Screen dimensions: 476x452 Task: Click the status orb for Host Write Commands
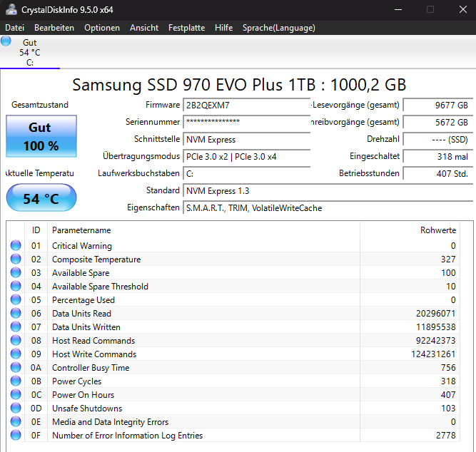pos(16,354)
